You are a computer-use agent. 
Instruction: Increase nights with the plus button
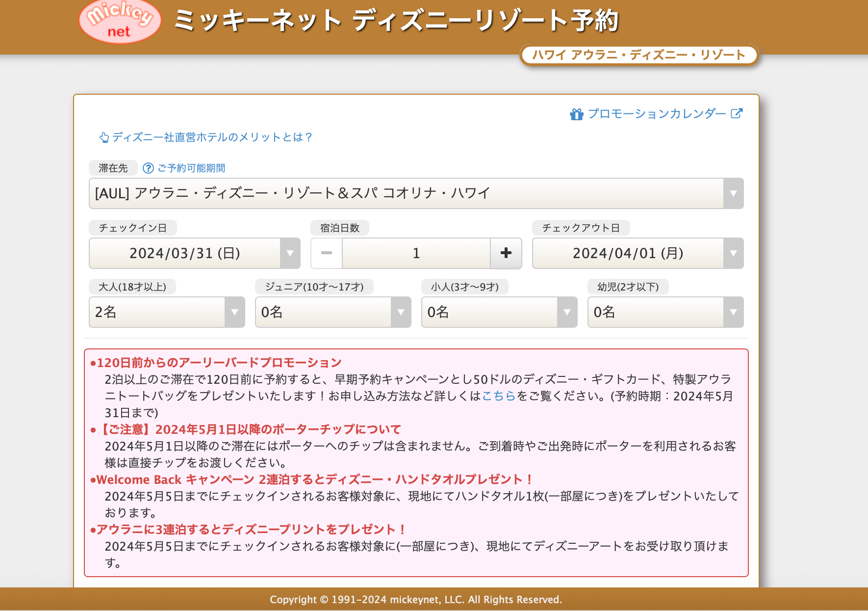tap(506, 253)
